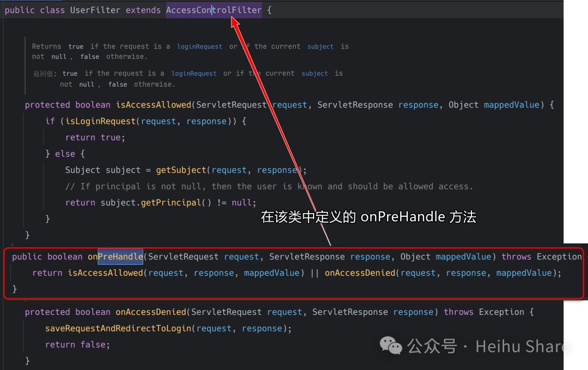Open subject link on the 返回值 line
The width and height of the screenshot is (588, 370).
(315, 74)
